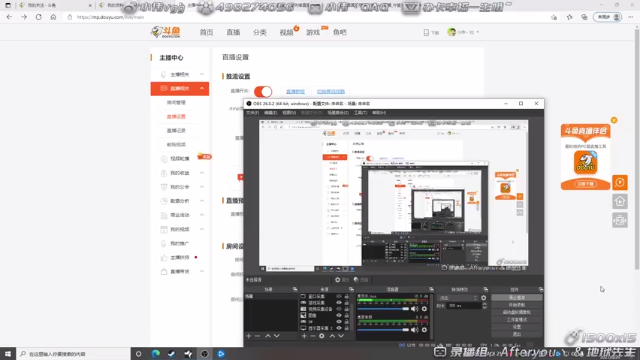Image resolution: width=640 pixels, height=360 pixels.
Task: Pop out the OBS Audio Mixer dock
Action: coord(431,289)
